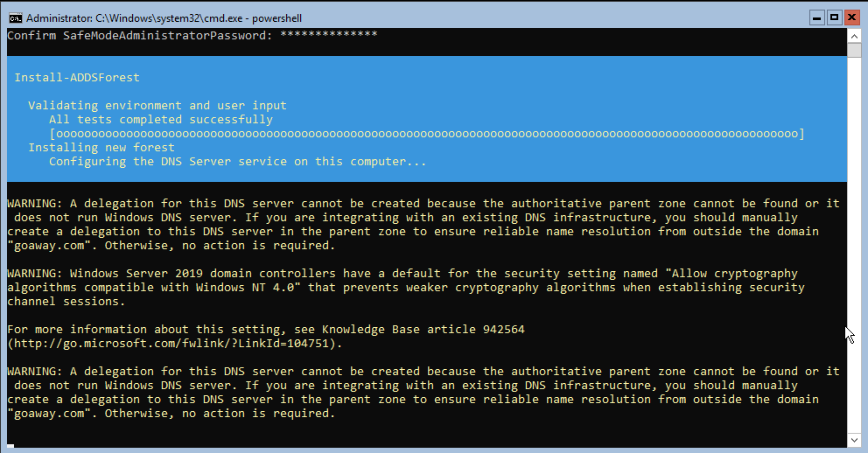Click the window title bar text
Screen dimensions: 868x453
coord(164,18)
